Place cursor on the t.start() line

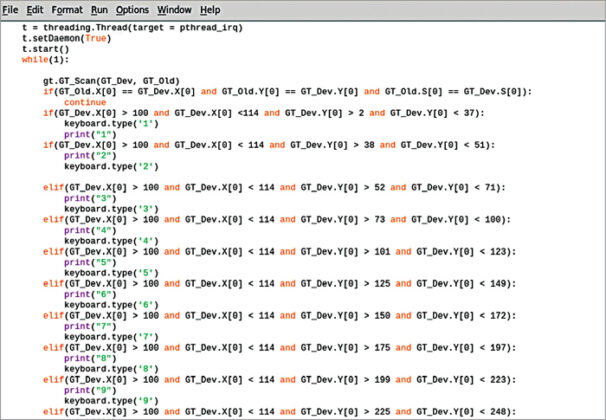(42, 49)
